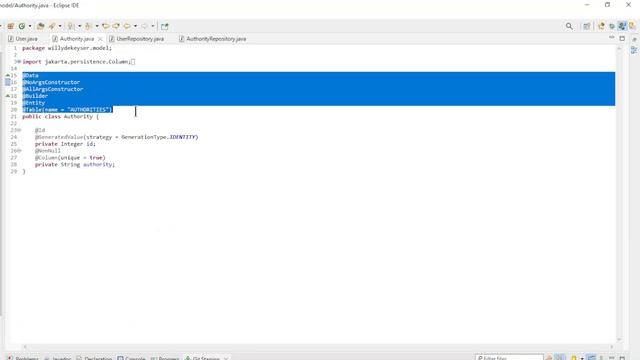Viewport: 640px width, 360px height.
Task: Click the '@GeneratedValue' annotation line
Action: [x=116, y=137]
